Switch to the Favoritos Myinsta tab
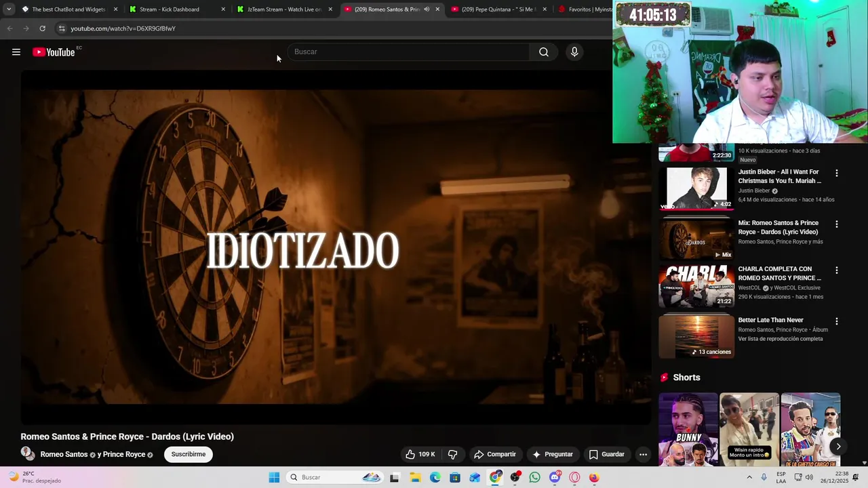The image size is (868, 488). pyautogui.click(x=583, y=9)
